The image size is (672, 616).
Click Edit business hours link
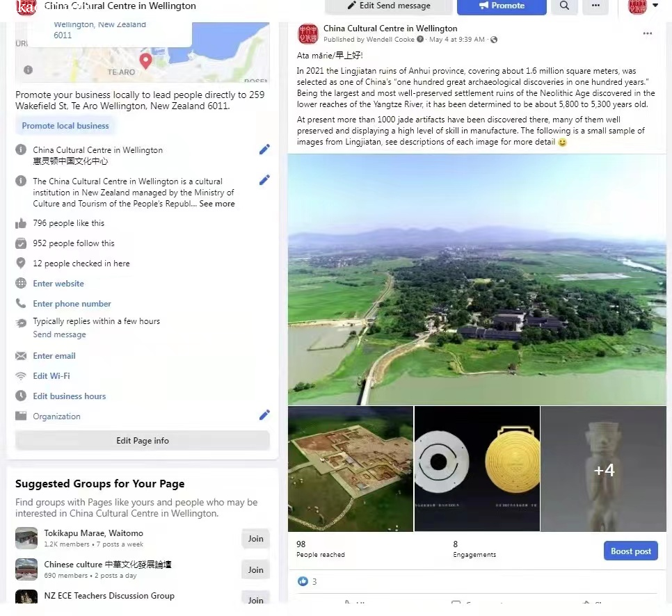[x=70, y=396]
